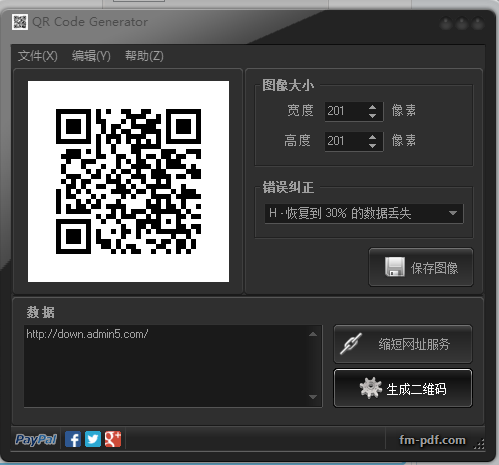Click the data box scroll down arrow

coord(313,397)
